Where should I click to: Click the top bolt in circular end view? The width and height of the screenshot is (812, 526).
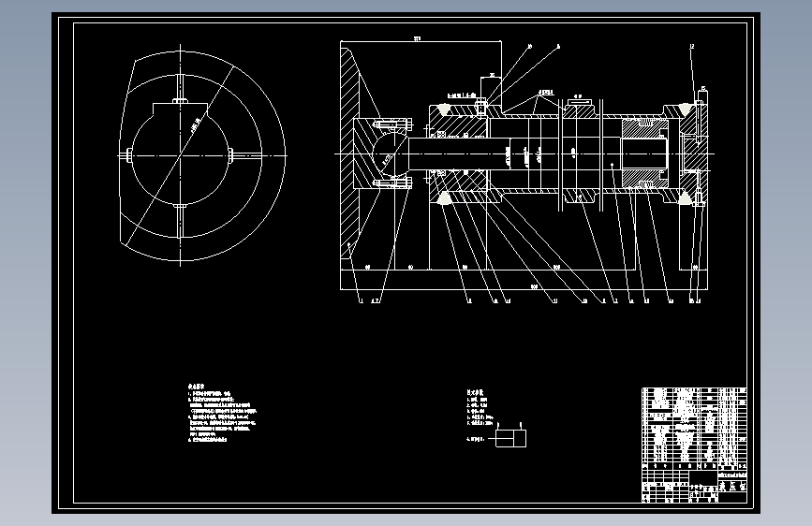pyautogui.click(x=180, y=88)
